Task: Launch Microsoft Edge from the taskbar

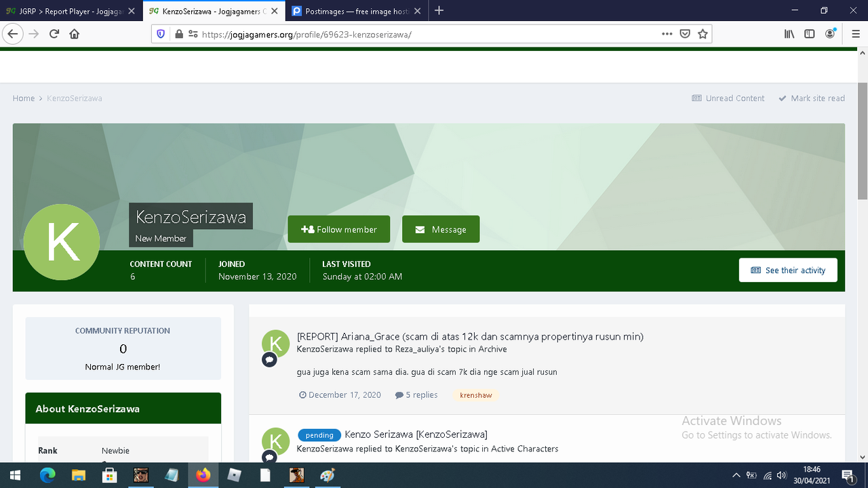Action: click(x=47, y=475)
